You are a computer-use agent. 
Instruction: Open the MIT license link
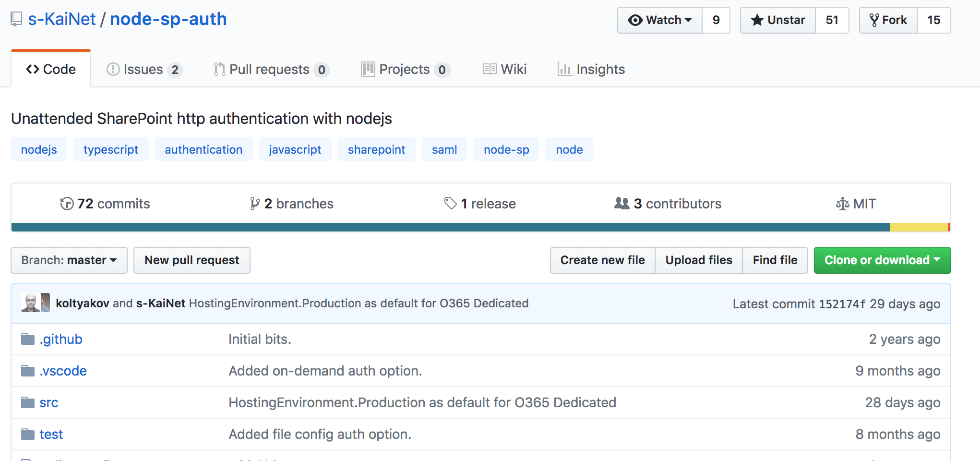(856, 204)
